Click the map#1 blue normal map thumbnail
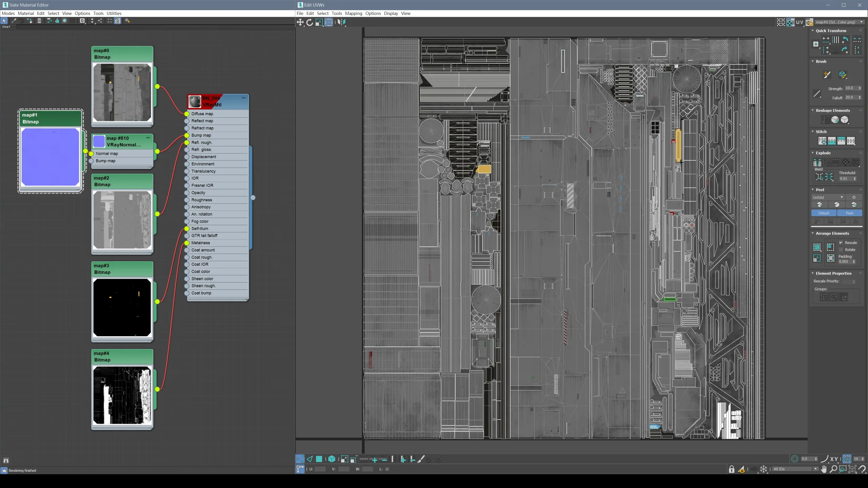Viewport: 868px width, 488px height. (x=50, y=157)
